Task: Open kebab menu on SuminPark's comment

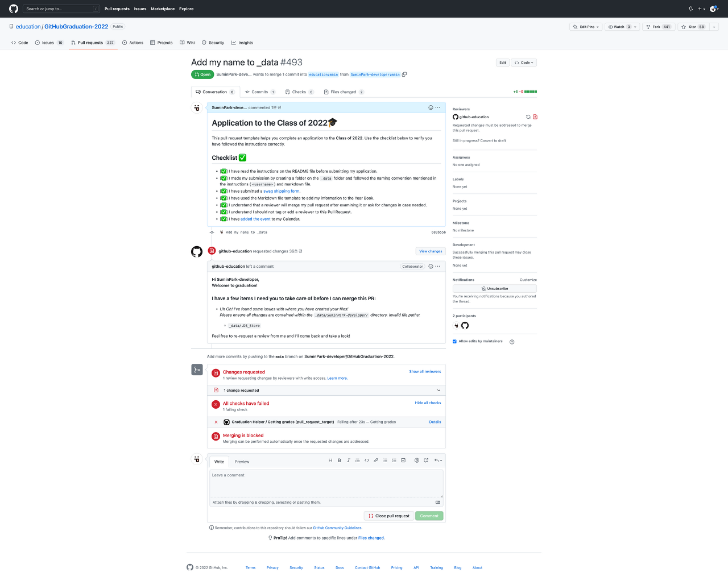Action: point(438,107)
